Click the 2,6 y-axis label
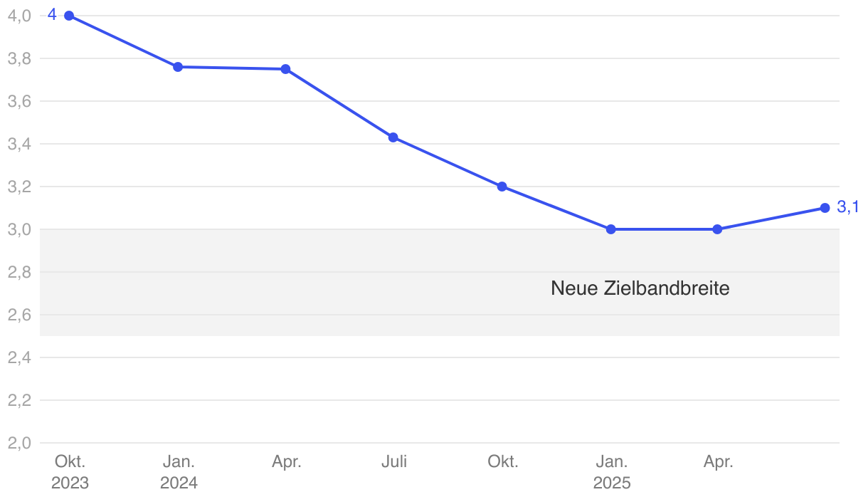This screenshot has height=497, width=868. pos(19,315)
